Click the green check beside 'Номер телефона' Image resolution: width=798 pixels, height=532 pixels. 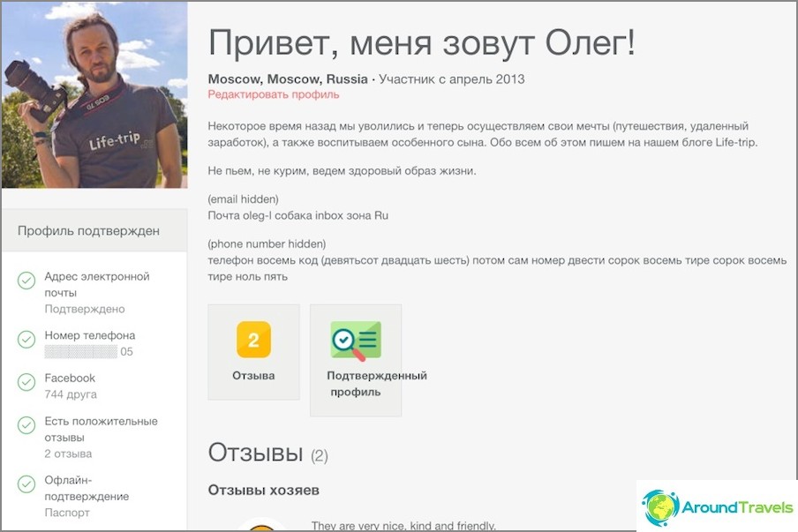click(26, 340)
